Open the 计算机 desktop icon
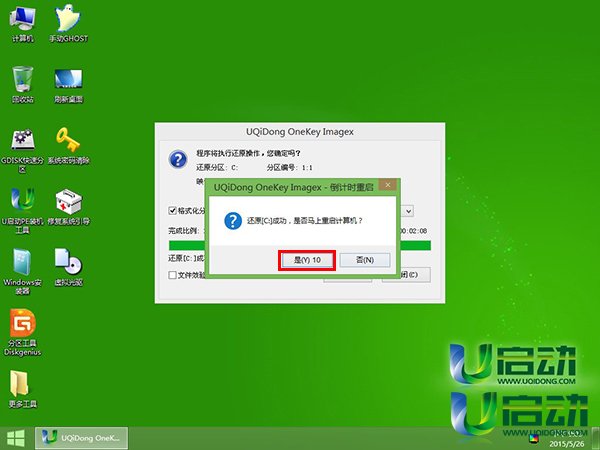Viewport: 600px width, 450px height. pyautogui.click(x=22, y=24)
